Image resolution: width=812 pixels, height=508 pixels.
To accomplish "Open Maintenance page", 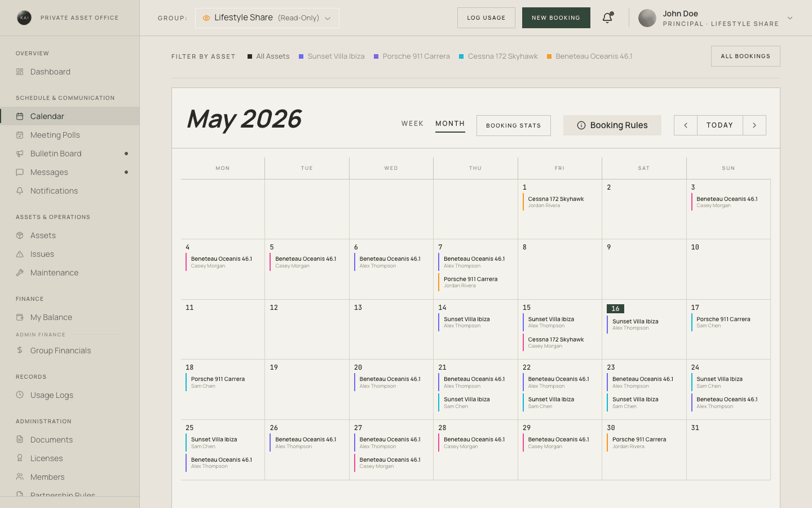I will click(x=70, y=273).
